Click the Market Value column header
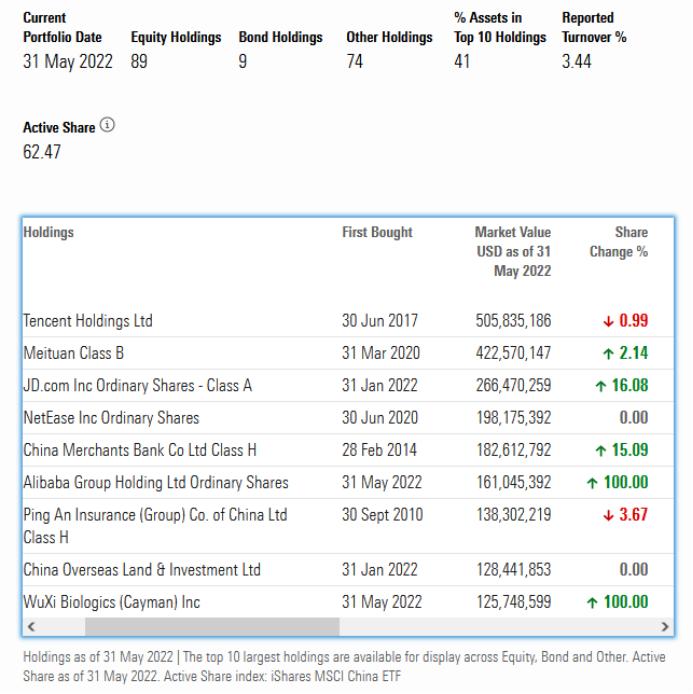Screen dimensions: 693x694 [513, 251]
